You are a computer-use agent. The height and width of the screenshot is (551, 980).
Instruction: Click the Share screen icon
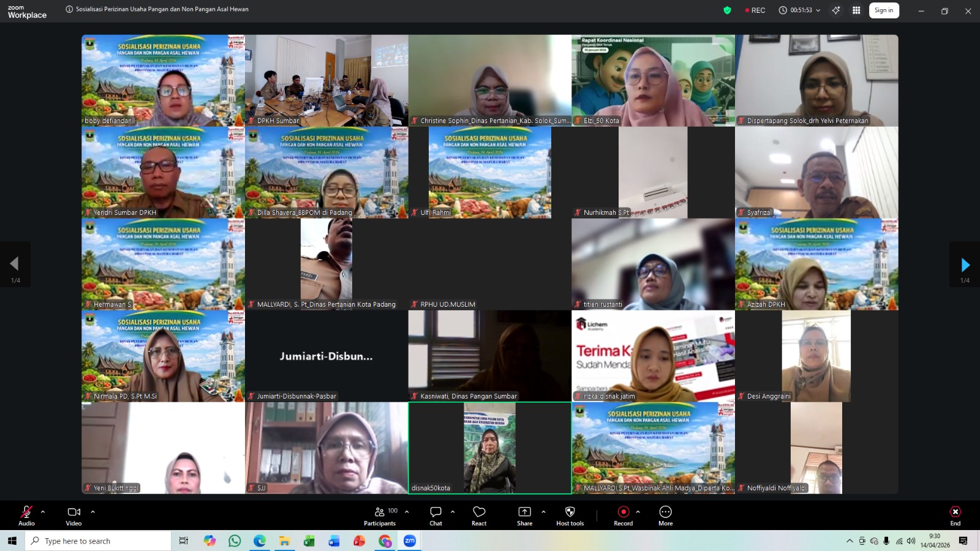tap(524, 515)
